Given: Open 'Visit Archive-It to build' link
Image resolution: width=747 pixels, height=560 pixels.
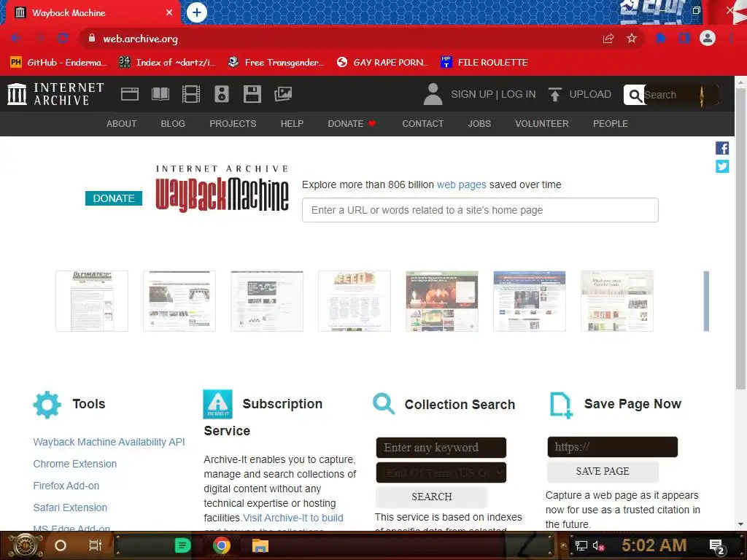Looking at the screenshot, I should click(293, 518).
